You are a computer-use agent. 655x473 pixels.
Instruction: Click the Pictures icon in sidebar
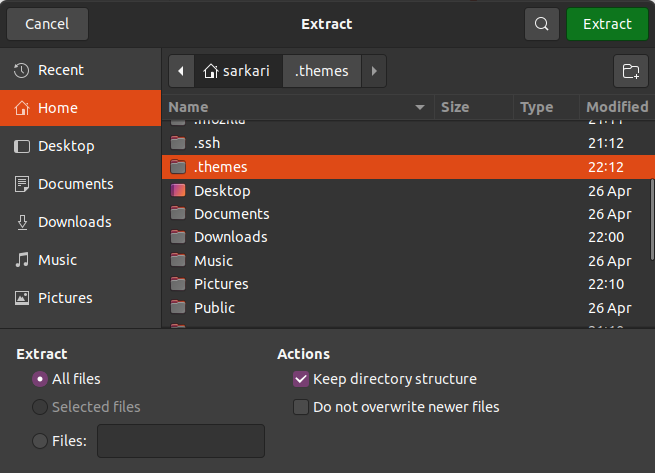[22, 298]
